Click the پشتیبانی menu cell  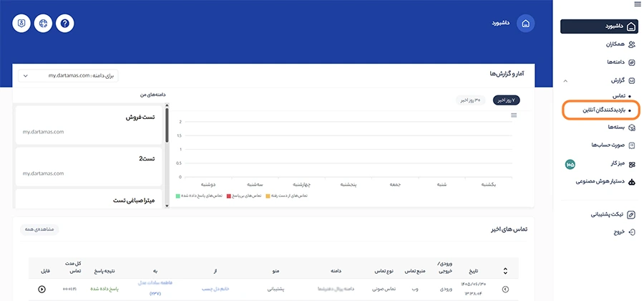click(276, 289)
